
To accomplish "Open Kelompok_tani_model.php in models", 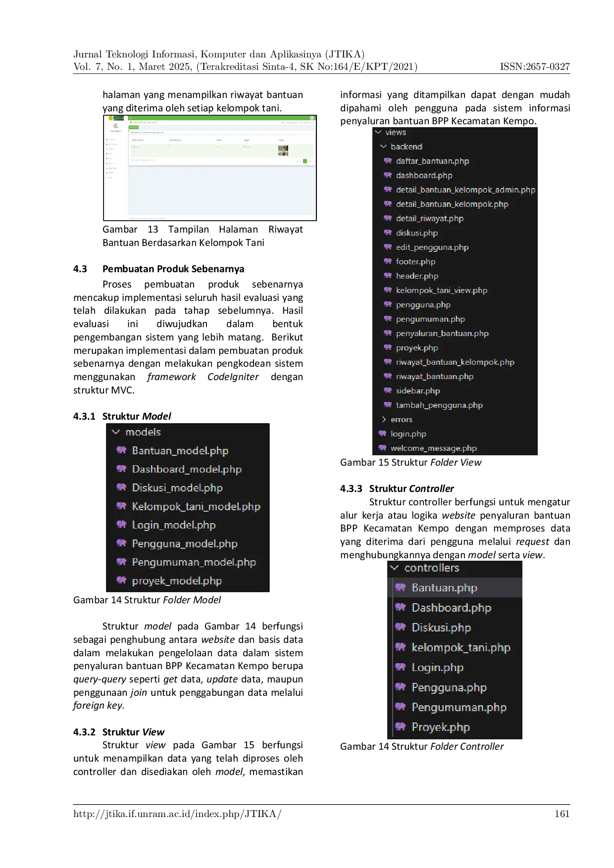I will (x=196, y=506).
